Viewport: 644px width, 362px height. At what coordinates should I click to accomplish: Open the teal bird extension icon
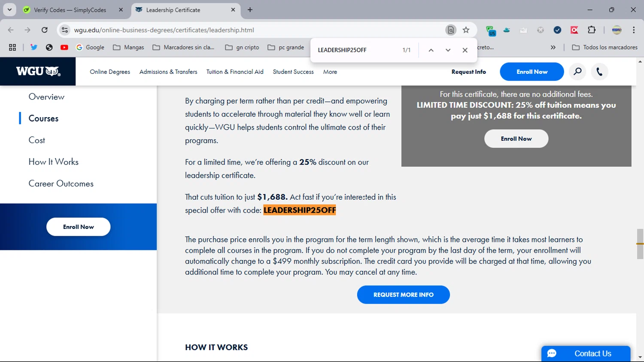pos(507,30)
